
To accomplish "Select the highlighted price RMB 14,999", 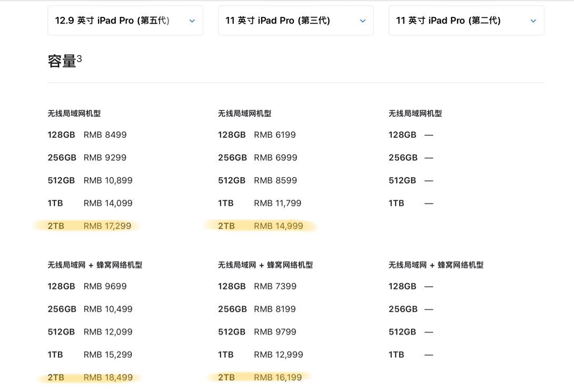I will pyautogui.click(x=279, y=226).
